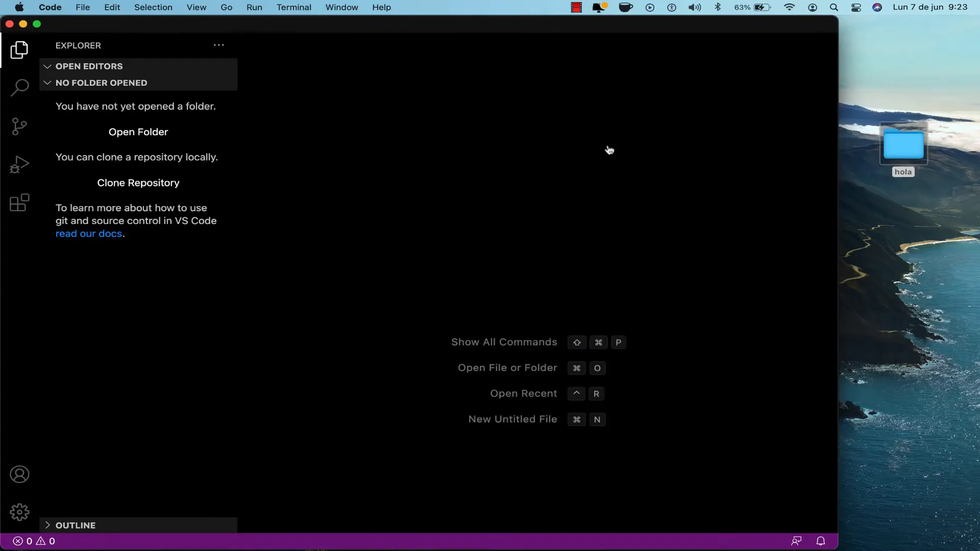The height and width of the screenshot is (551, 980).
Task: Open the Wi-Fi menu bar icon
Action: point(789,7)
